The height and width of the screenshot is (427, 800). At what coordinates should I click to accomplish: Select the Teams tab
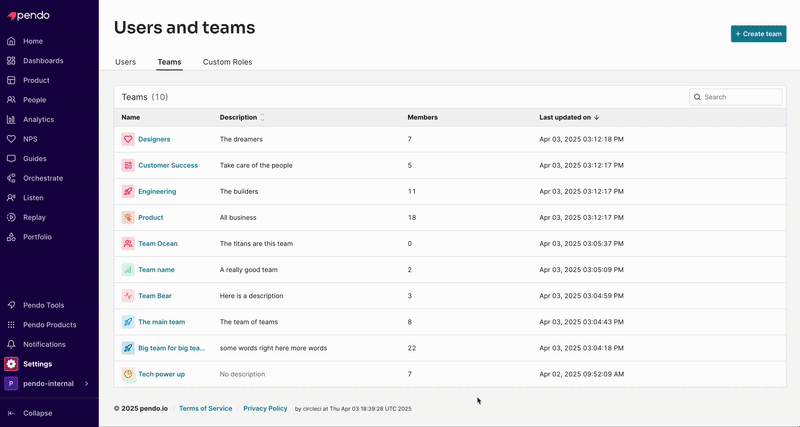point(169,62)
